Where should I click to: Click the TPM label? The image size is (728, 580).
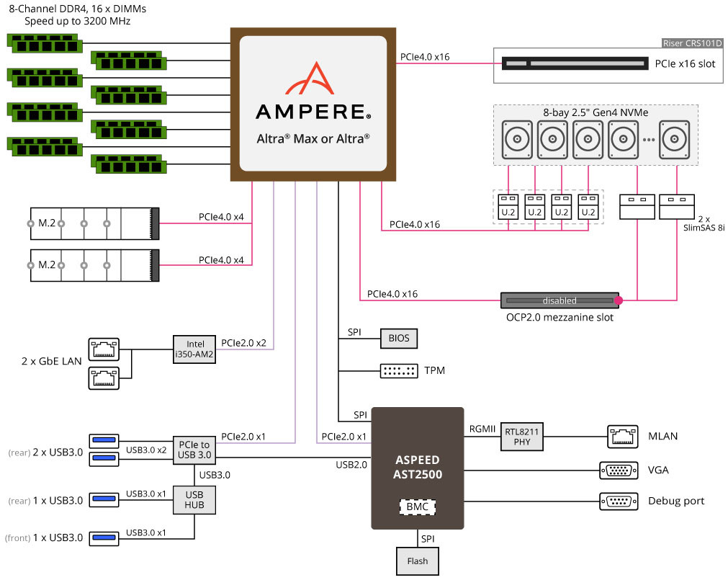(x=435, y=370)
